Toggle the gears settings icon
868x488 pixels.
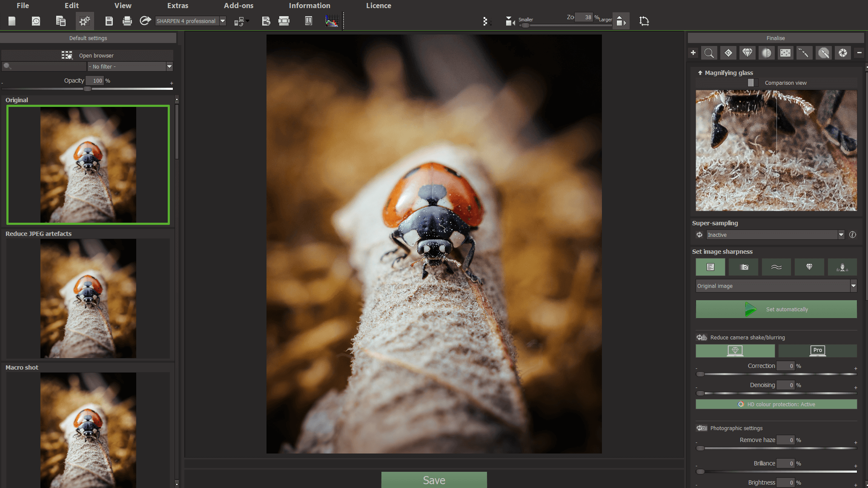point(85,21)
